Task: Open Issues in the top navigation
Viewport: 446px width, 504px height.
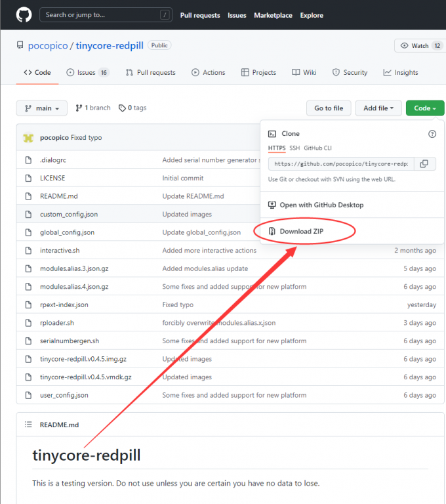Action: click(237, 16)
